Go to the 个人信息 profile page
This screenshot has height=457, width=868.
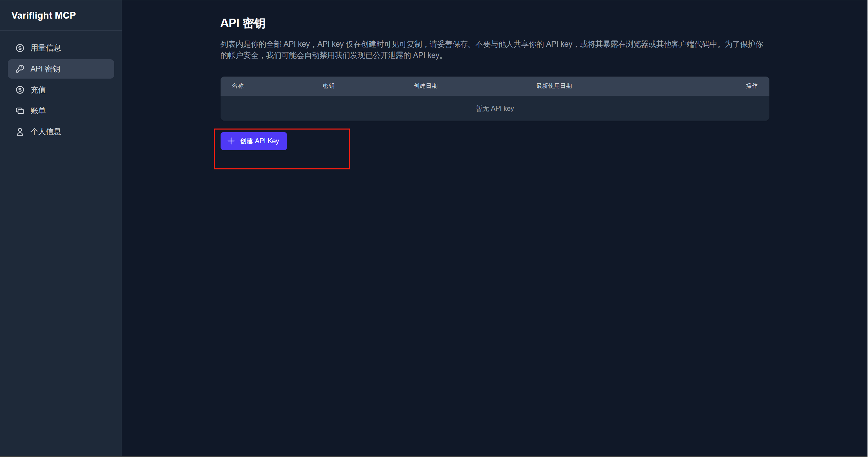pos(46,131)
